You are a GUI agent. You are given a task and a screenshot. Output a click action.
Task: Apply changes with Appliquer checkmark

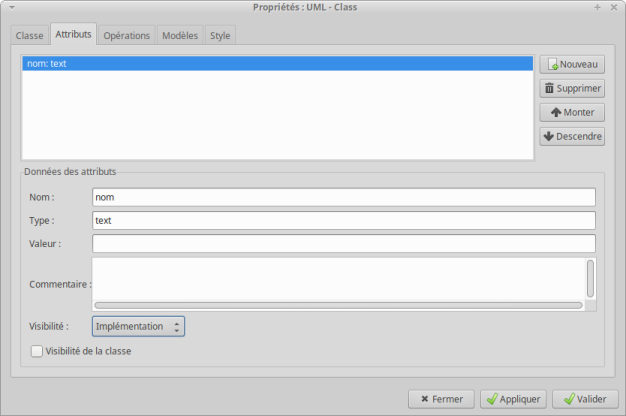pyautogui.click(x=513, y=399)
